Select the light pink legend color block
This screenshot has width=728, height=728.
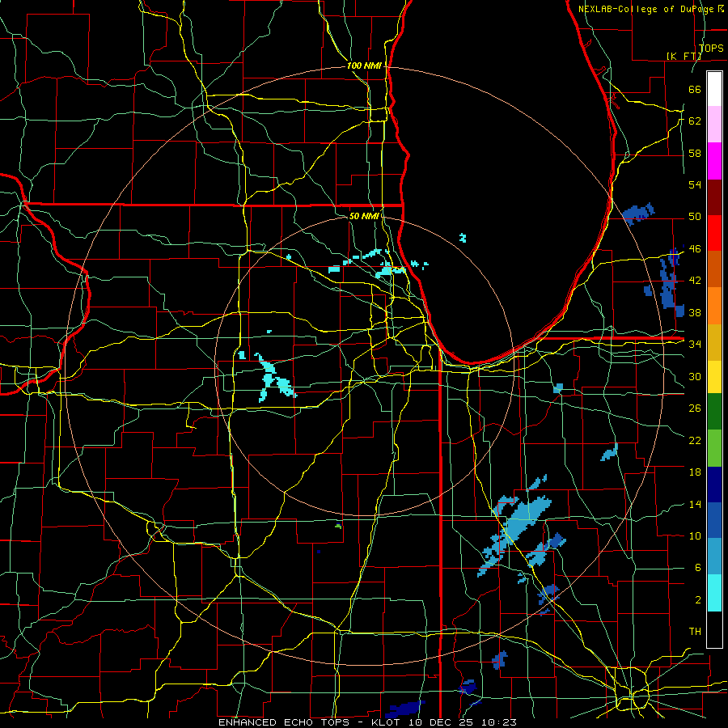click(714, 125)
